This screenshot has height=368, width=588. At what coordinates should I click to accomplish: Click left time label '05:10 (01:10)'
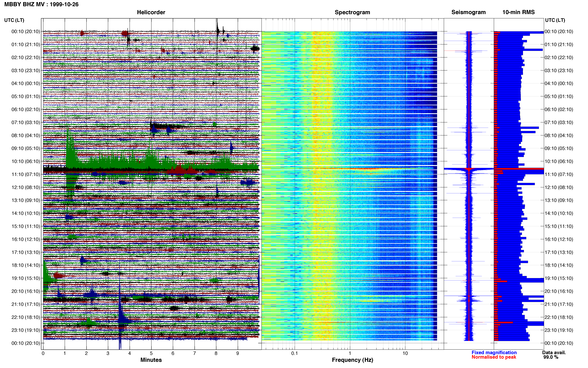[x=26, y=96]
